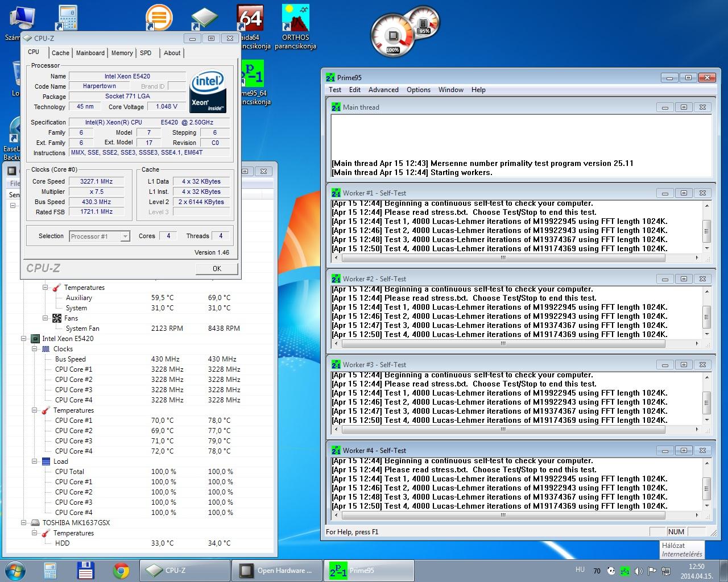Switch to Open Hardware Monitor taskbar button

click(x=277, y=571)
